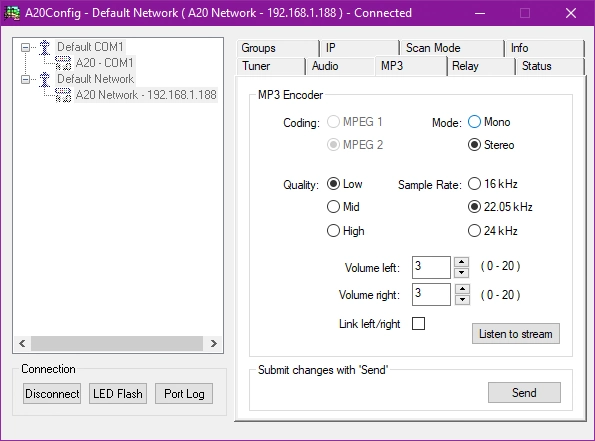Collapse the Default COM1 tree node
Viewport: 595px width, 441px height.
coord(25,47)
